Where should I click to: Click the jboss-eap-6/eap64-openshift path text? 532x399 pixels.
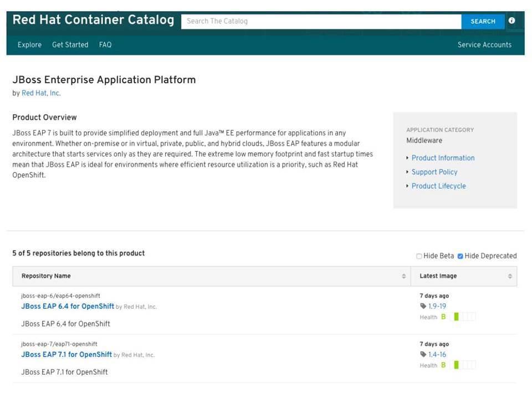pos(60,296)
